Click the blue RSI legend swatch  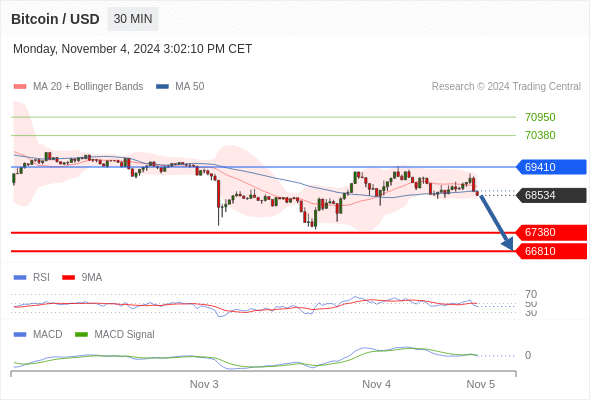pyautogui.click(x=20, y=278)
